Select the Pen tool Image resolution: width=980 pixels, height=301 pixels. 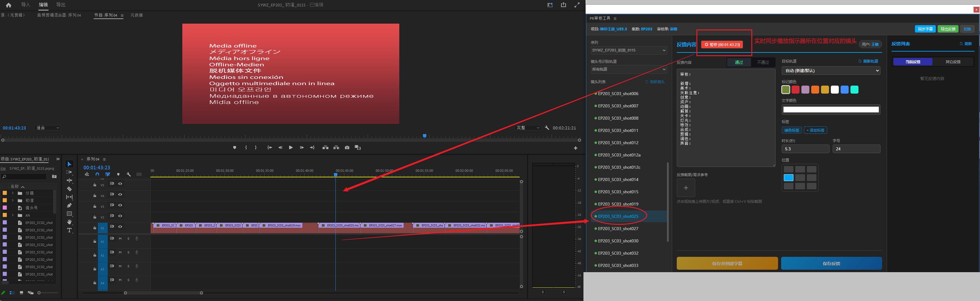(x=69, y=206)
